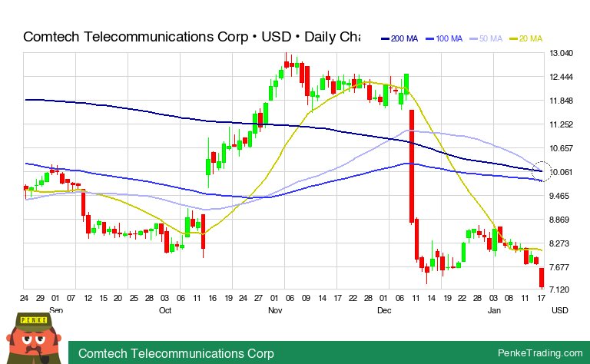This screenshot has width=590, height=364.
Task: Click the Jan month label
Action: click(x=494, y=310)
